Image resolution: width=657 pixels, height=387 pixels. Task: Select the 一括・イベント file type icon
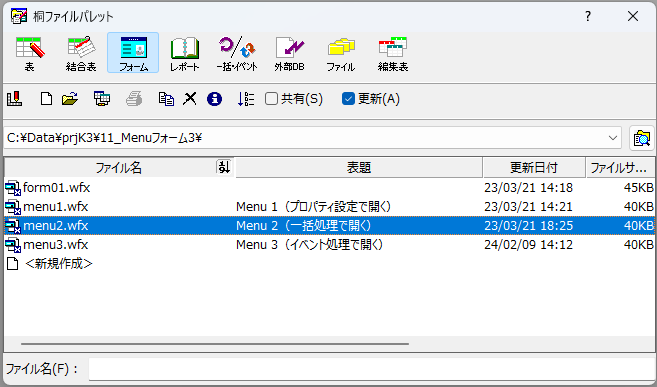tap(237, 53)
